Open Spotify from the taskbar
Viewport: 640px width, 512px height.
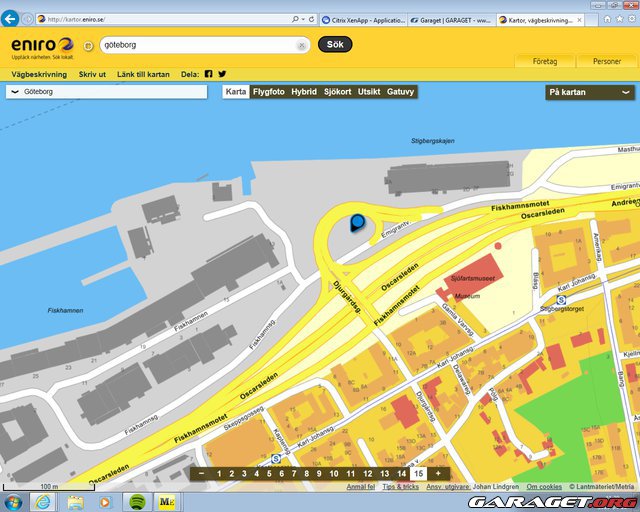point(136,501)
